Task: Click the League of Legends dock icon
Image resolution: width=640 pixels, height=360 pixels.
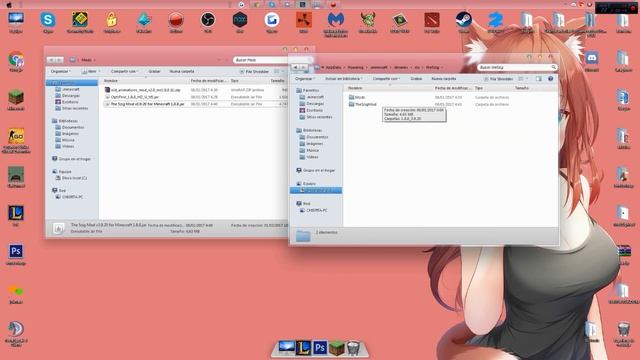Action: tap(303, 348)
